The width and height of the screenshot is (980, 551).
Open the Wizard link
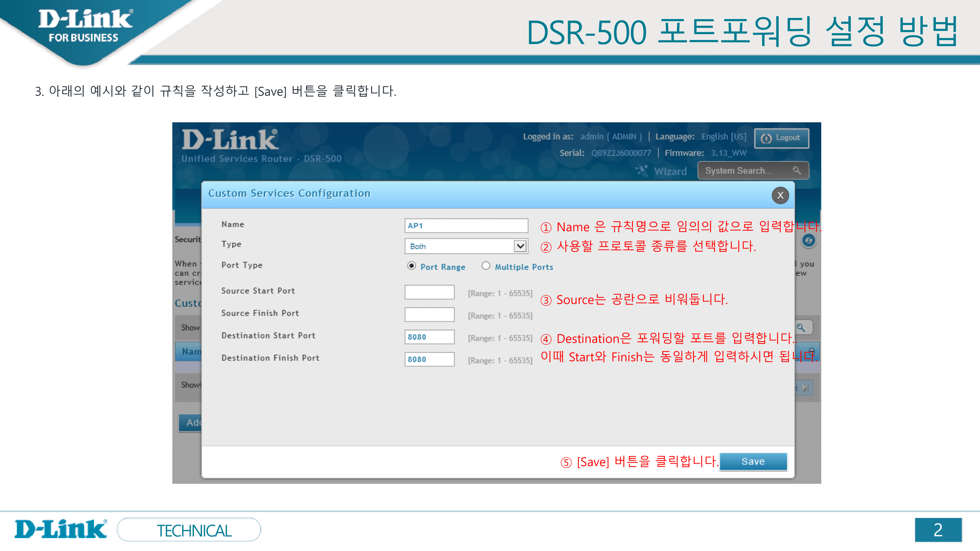(x=670, y=172)
